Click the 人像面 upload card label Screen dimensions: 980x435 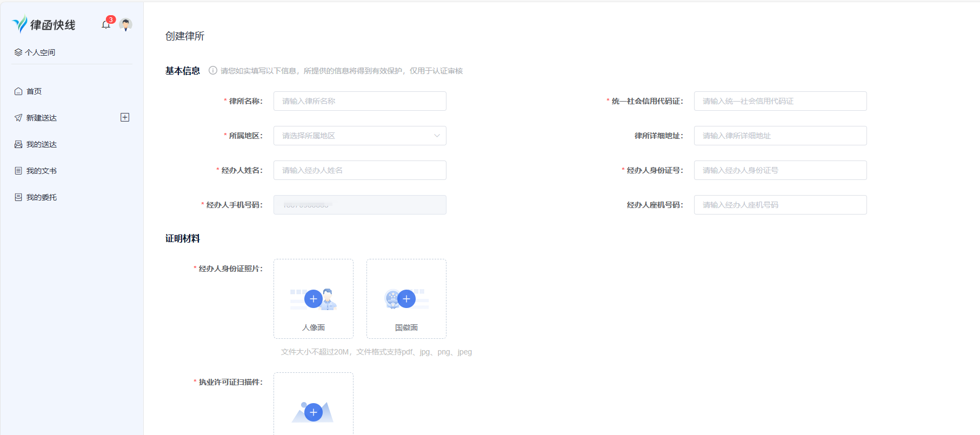point(314,327)
